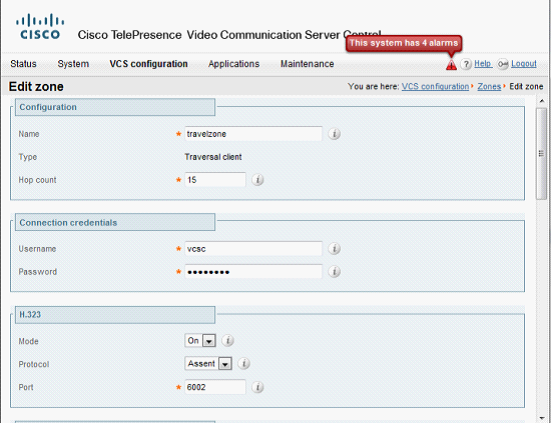Click the 'Protocol' label
Viewport: 552px width, 424px height.
[x=34, y=364]
